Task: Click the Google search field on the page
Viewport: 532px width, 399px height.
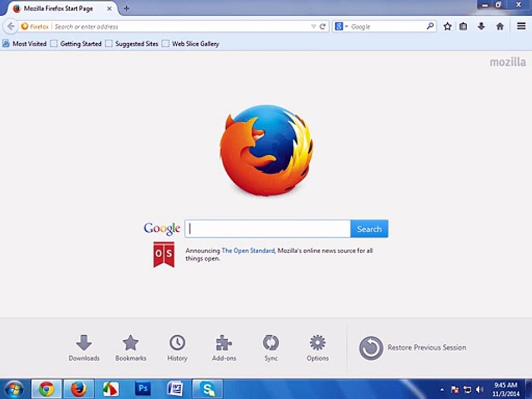Action: 268,229
